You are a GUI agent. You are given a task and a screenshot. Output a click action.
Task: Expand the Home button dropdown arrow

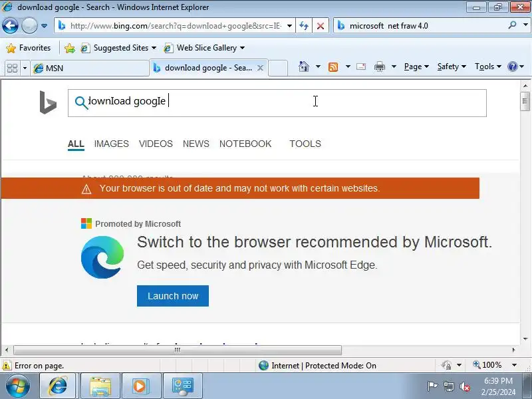pos(318,66)
